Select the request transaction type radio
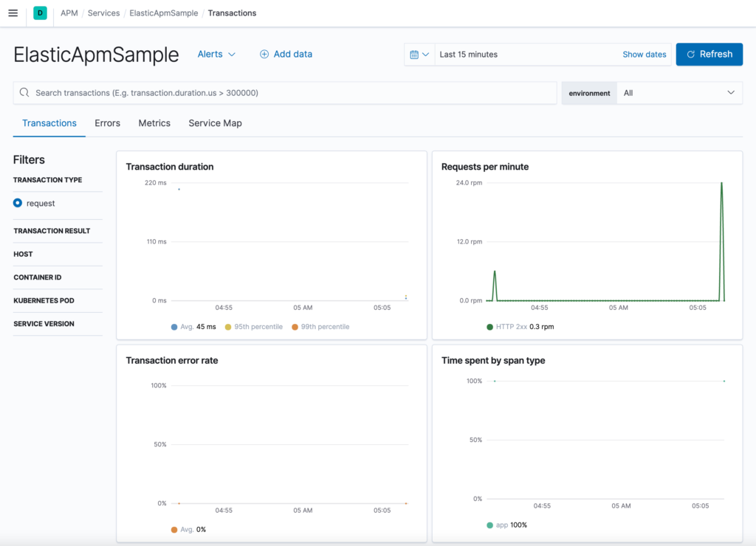This screenshot has width=756, height=546. coord(18,203)
